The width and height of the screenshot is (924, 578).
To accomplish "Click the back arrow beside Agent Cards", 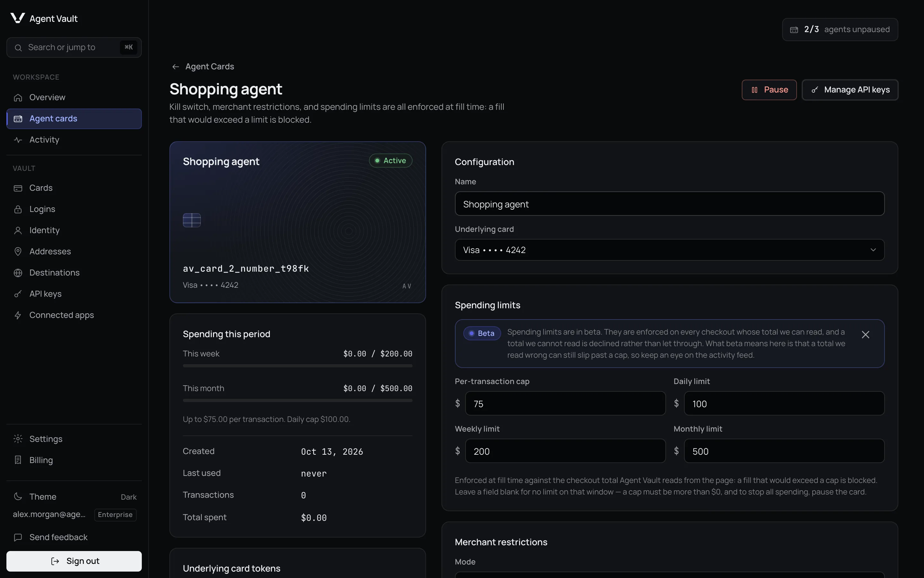I will point(175,67).
